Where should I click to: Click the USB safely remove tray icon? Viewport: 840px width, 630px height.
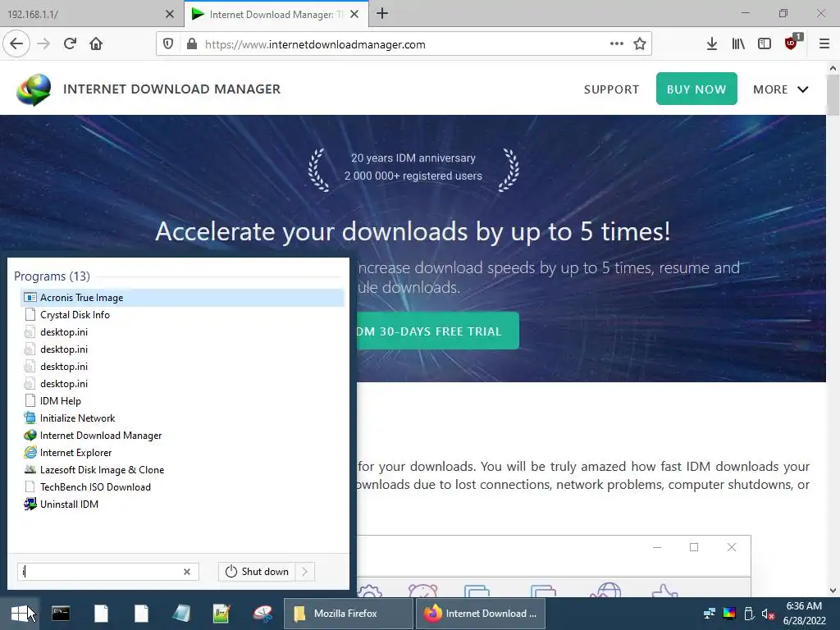(749, 614)
